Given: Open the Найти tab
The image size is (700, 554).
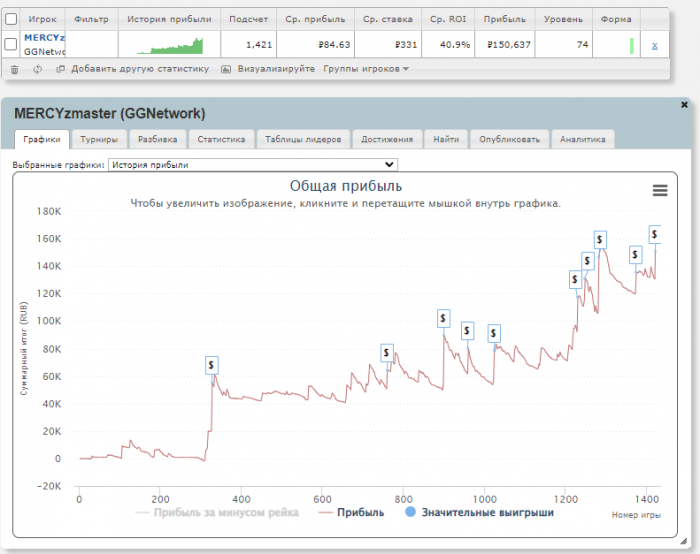Looking at the screenshot, I should [446, 139].
